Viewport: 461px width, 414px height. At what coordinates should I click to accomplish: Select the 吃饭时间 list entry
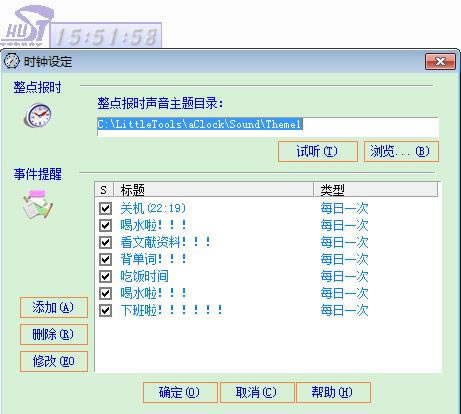145,276
